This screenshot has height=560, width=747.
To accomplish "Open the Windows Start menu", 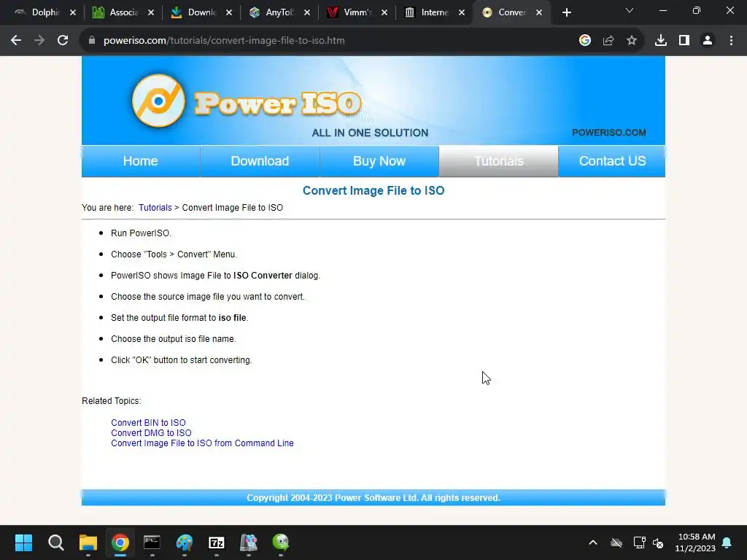I will pyautogui.click(x=23, y=542).
